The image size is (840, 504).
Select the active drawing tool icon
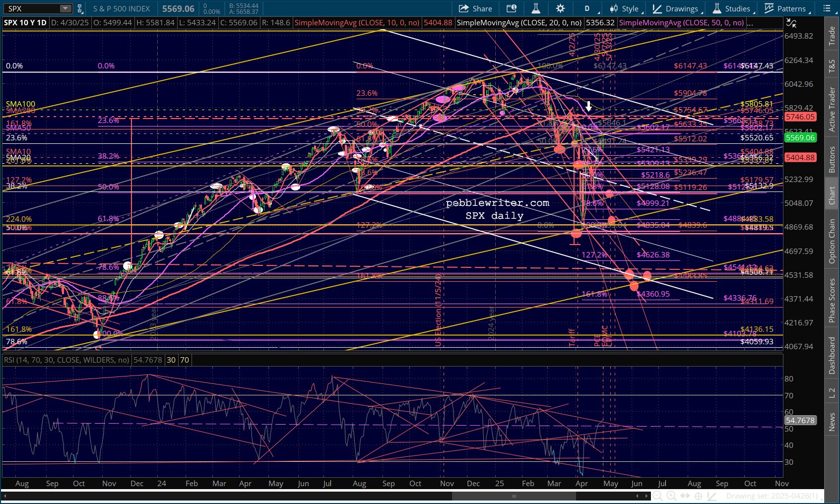[712, 496]
